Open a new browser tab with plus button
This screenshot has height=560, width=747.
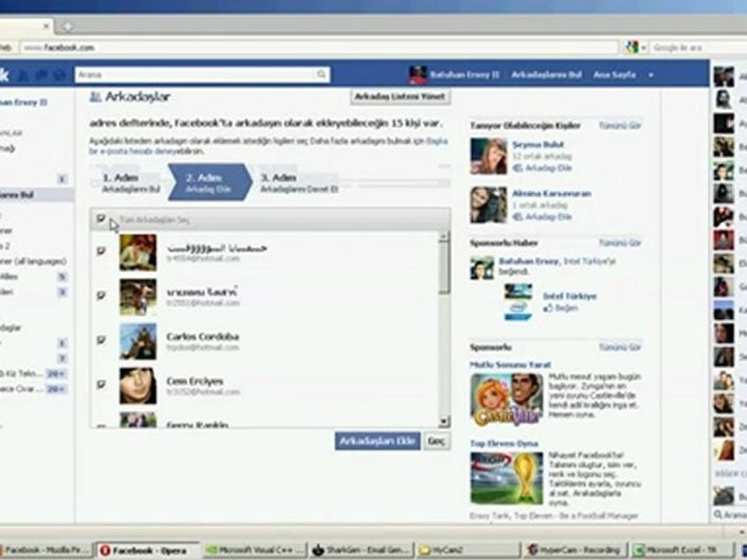pos(68,26)
